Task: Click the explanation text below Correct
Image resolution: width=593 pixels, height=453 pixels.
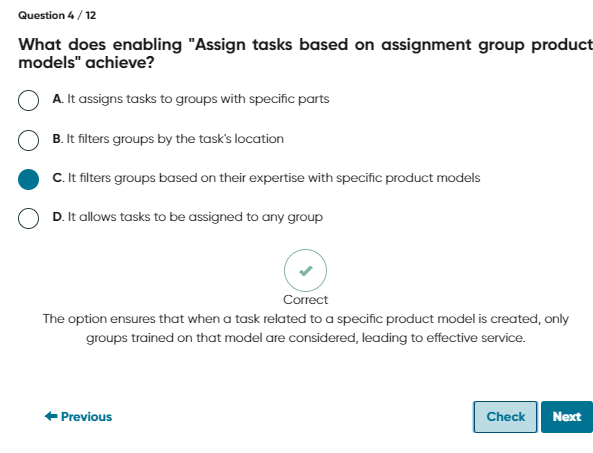Action: pyautogui.click(x=306, y=328)
